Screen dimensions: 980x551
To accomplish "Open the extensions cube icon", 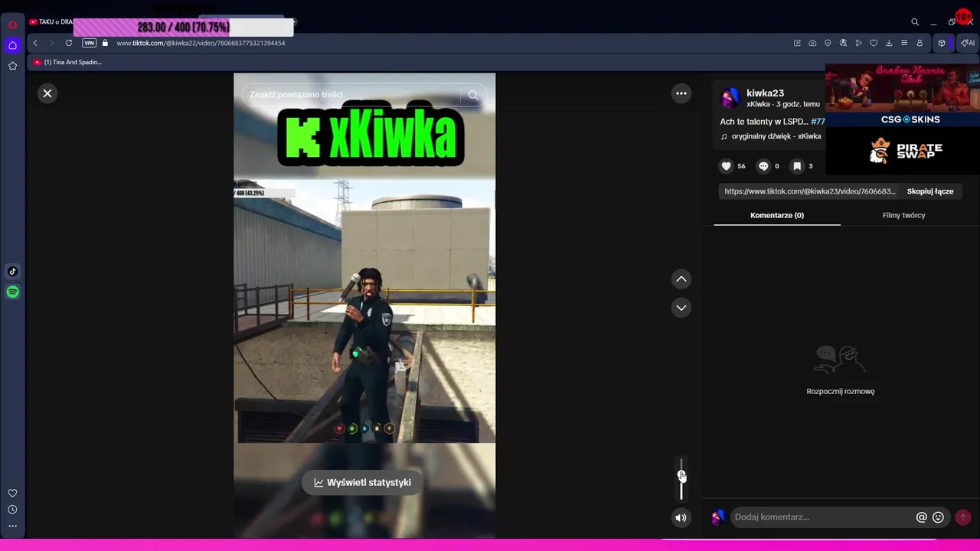I will coord(942,43).
